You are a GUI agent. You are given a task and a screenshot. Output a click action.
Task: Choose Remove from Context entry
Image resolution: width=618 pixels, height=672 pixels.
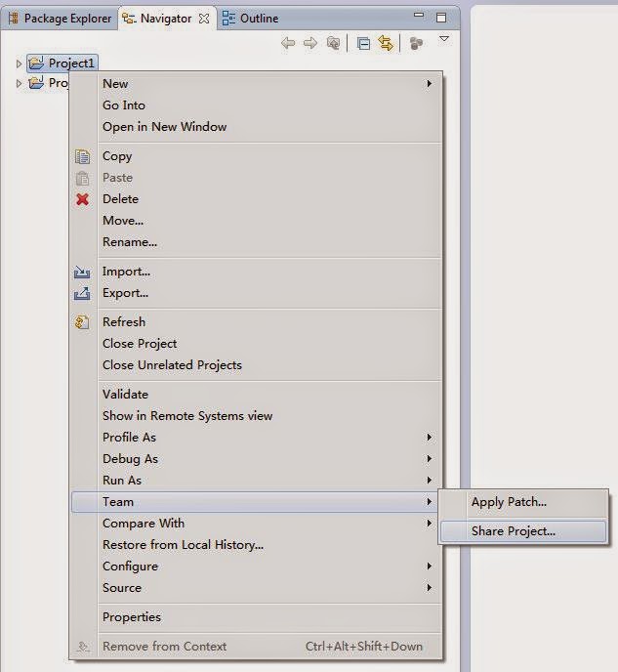point(256,646)
